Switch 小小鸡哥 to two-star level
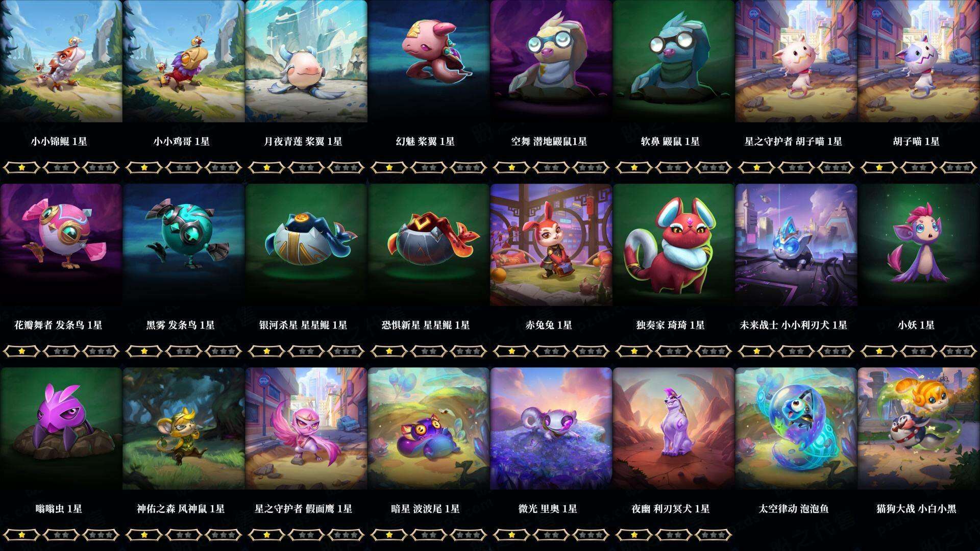Viewport: 980px width, 551px height. click(184, 167)
